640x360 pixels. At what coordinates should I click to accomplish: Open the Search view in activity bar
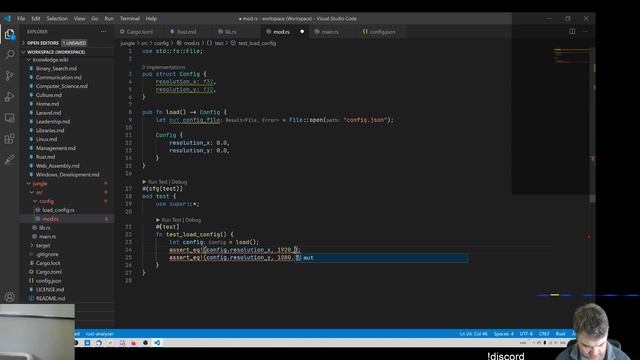(x=9, y=54)
